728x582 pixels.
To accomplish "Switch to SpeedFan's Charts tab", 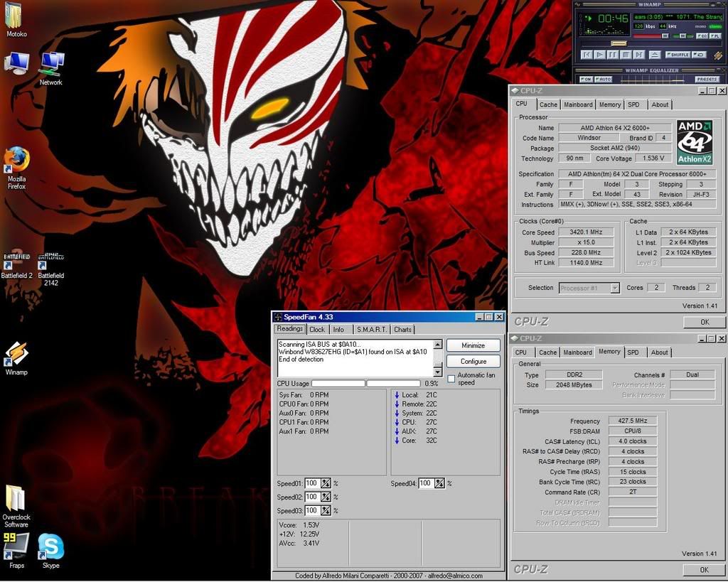I will tap(402, 330).
